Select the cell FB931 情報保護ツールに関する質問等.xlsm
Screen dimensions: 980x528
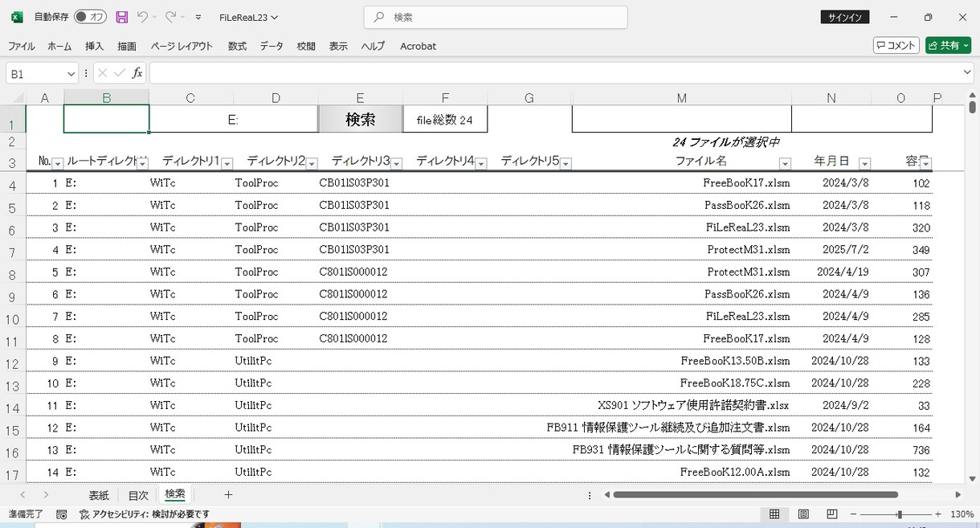681,449
